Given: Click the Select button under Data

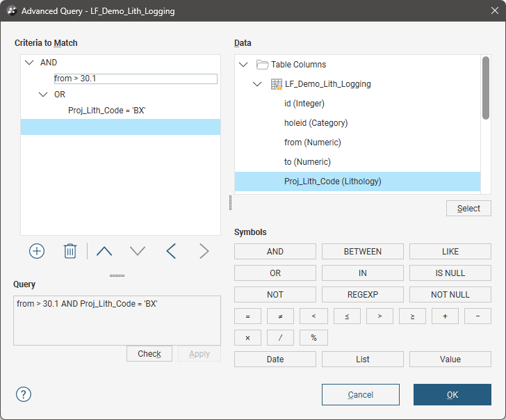Looking at the screenshot, I should [x=468, y=209].
